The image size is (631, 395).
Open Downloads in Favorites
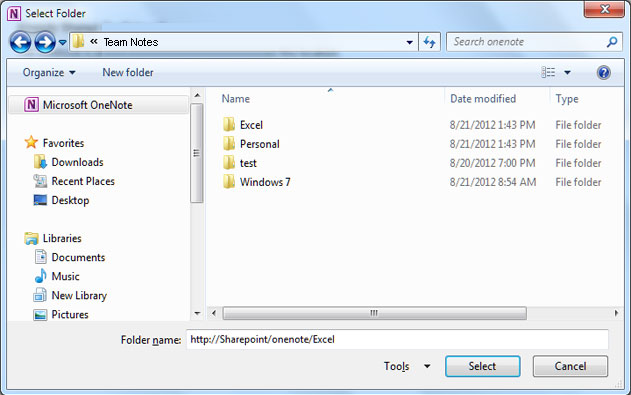[x=77, y=162]
